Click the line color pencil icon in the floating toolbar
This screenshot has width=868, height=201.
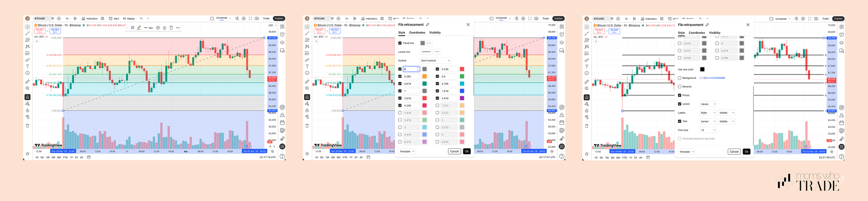pos(139,28)
